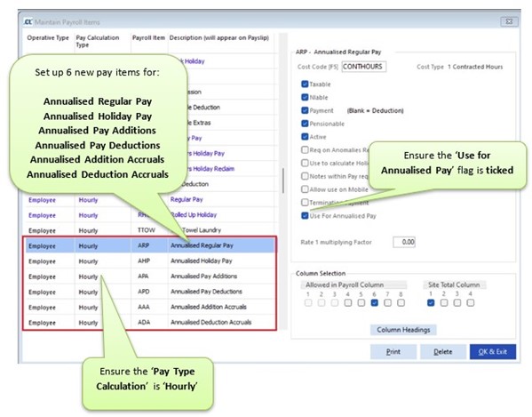Untick Use For Annualised Pay checkbox
532x417 pixels.
pos(305,216)
